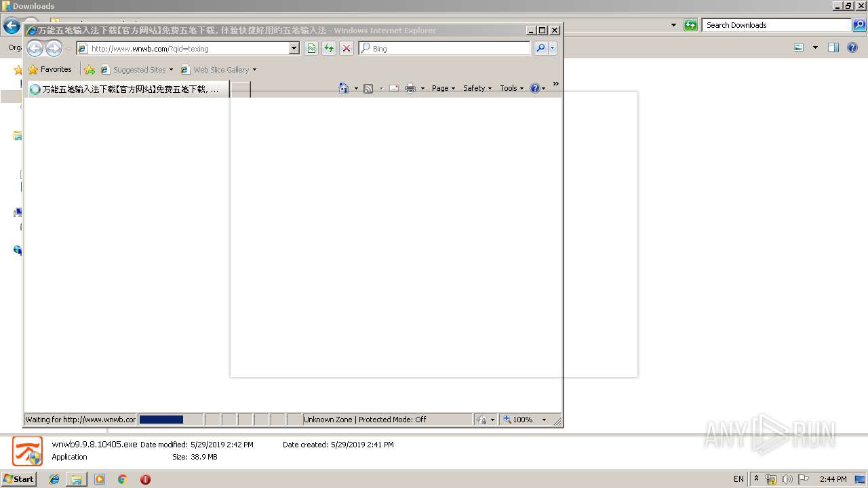Open Suggested Sites link
The width and height of the screenshot is (868, 488).
point(136,70)
